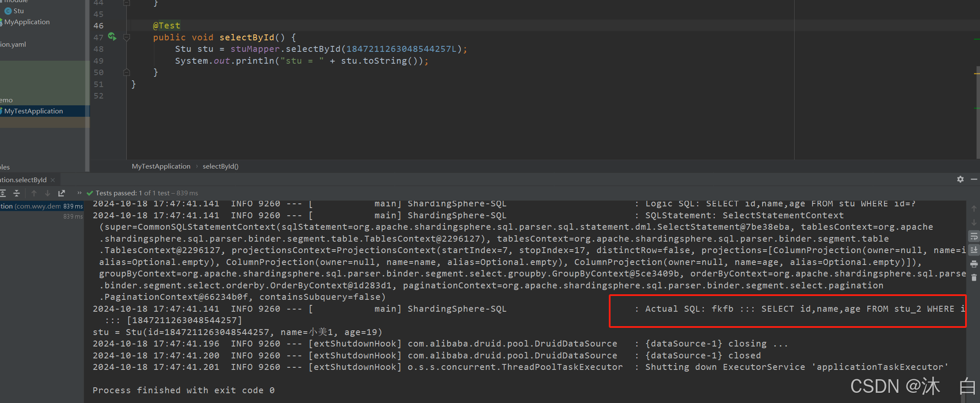
Task: Open the MyTestApplication breadcrumb
Action: (161, 166)
